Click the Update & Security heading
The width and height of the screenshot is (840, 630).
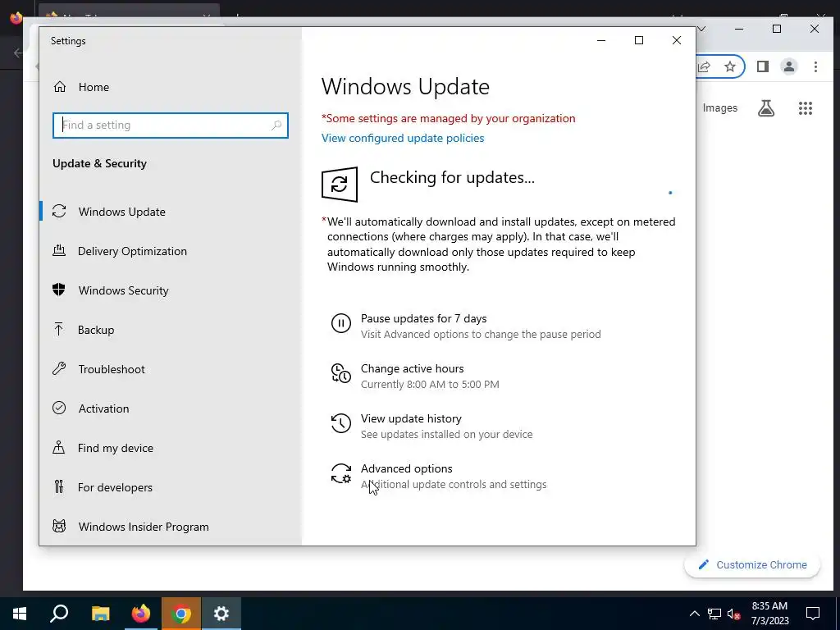pyautogui.click(x=99, y=163)
